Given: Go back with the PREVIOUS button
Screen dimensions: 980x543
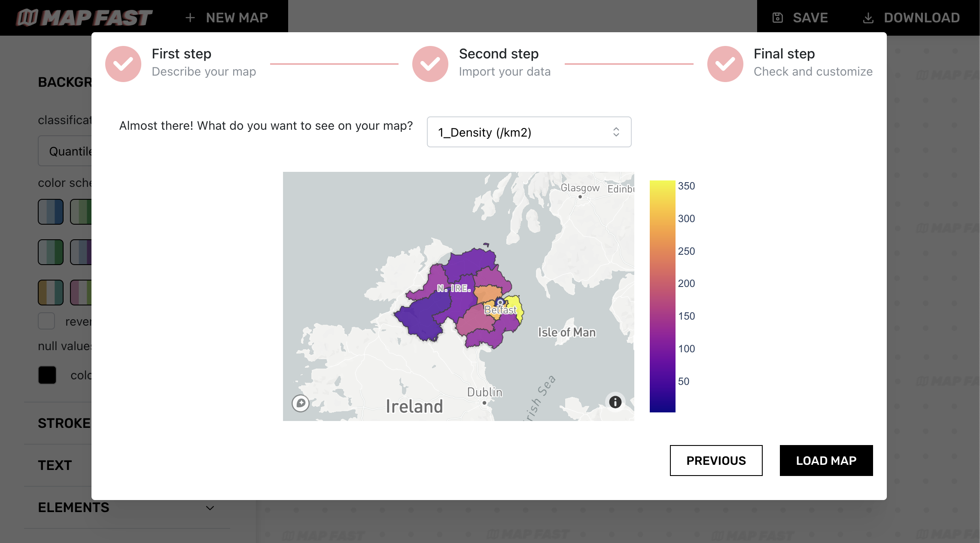Looking at the screenshot, I should pyautogui.click(x=716, y=461).
